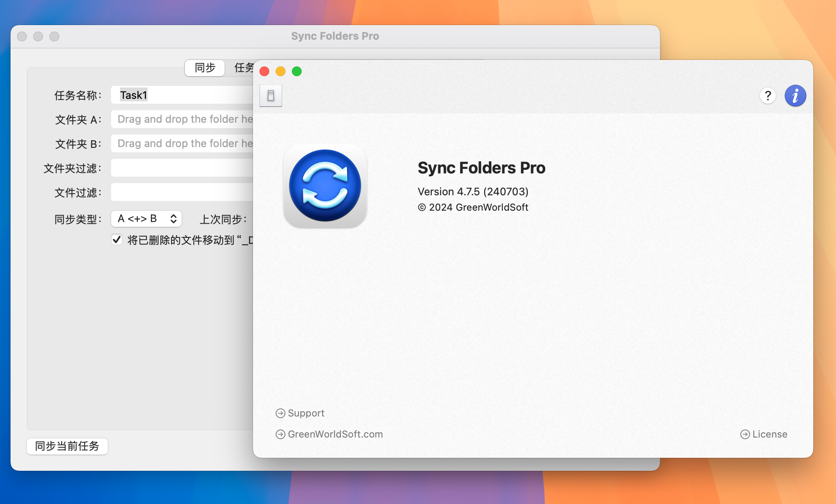
Task: Click the main window title Sync Folders Pro
Action: [x=335, y=36]
